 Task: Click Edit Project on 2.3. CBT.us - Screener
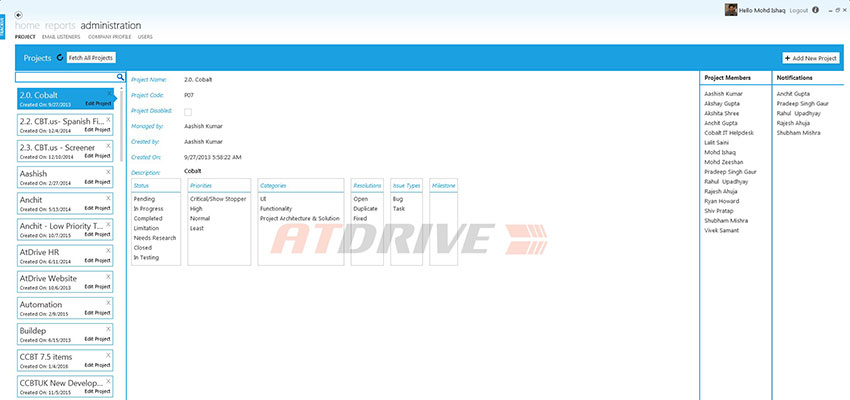(x=98, y=156)
